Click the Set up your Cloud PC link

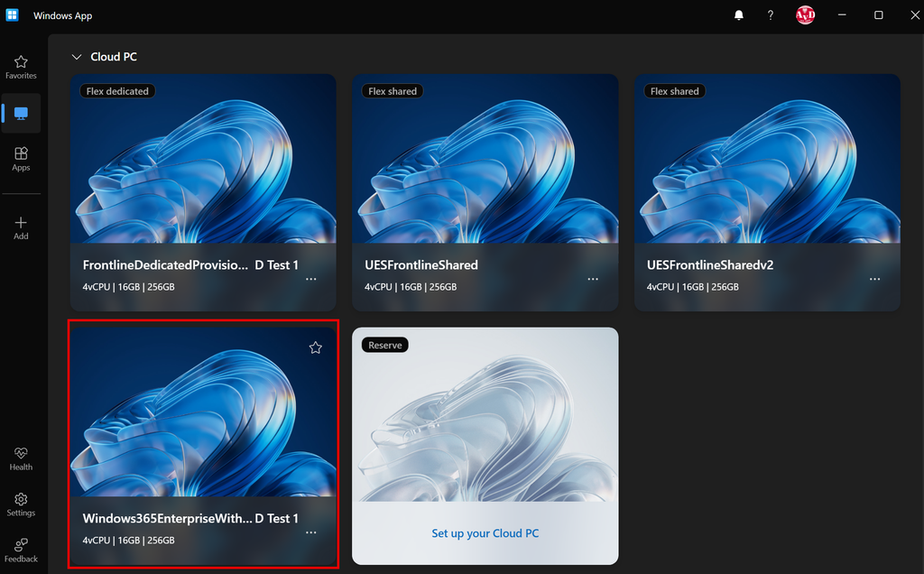tap(485, 533)
